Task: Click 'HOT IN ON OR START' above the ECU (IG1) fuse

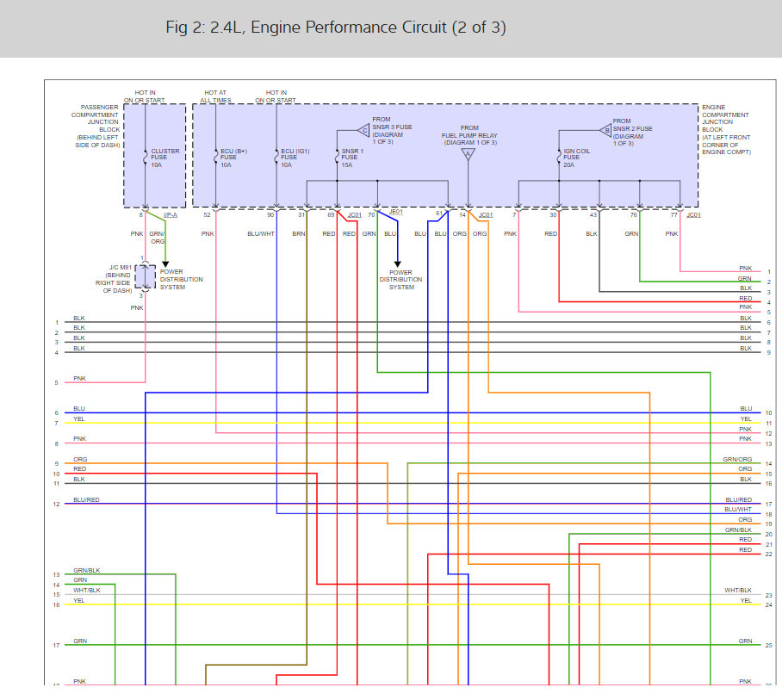Action: pyautogui.click(x=276, y=96)
